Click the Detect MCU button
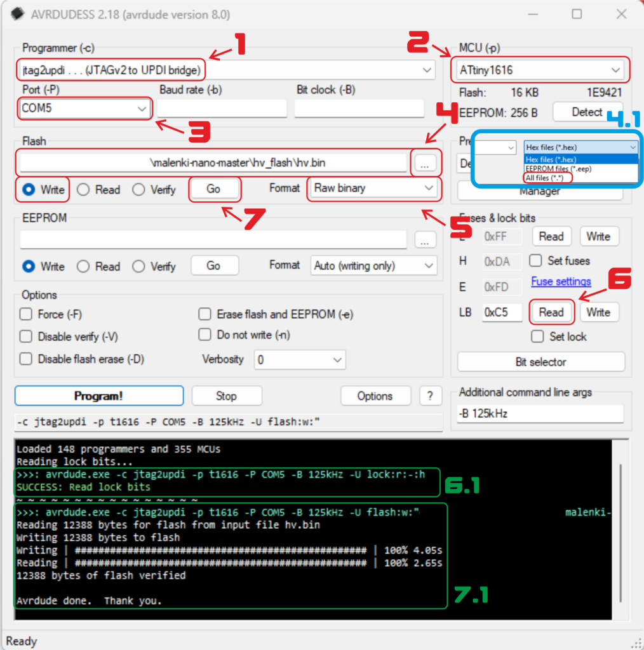644x650 pixels. [586, 112]
